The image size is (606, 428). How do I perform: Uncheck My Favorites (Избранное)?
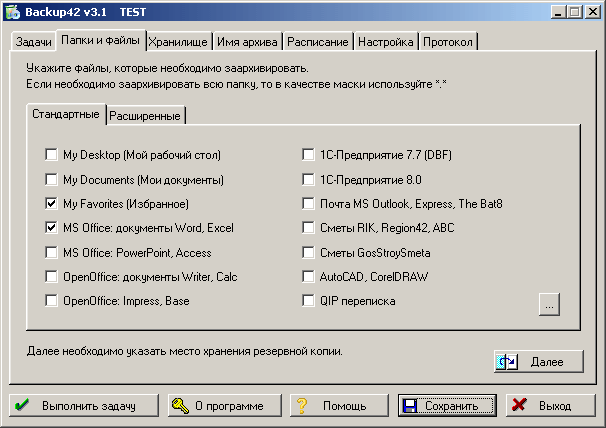click(x=51, y=203)
